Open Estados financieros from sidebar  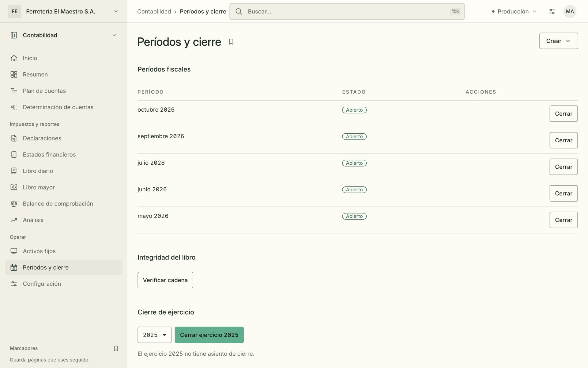click(64, 155)
